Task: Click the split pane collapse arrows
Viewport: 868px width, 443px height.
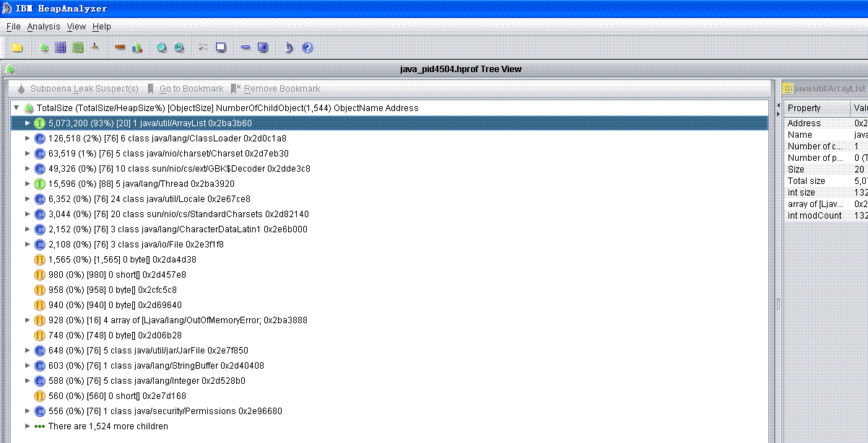Action: 778,110
